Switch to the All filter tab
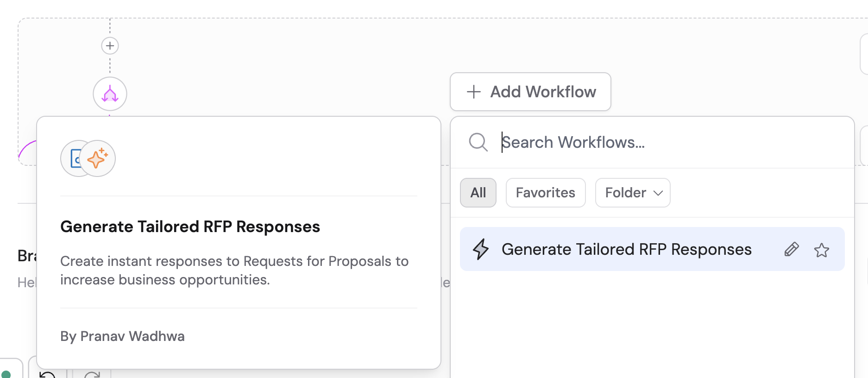Viewport: 868px width, 378px height. pos(478,193)
